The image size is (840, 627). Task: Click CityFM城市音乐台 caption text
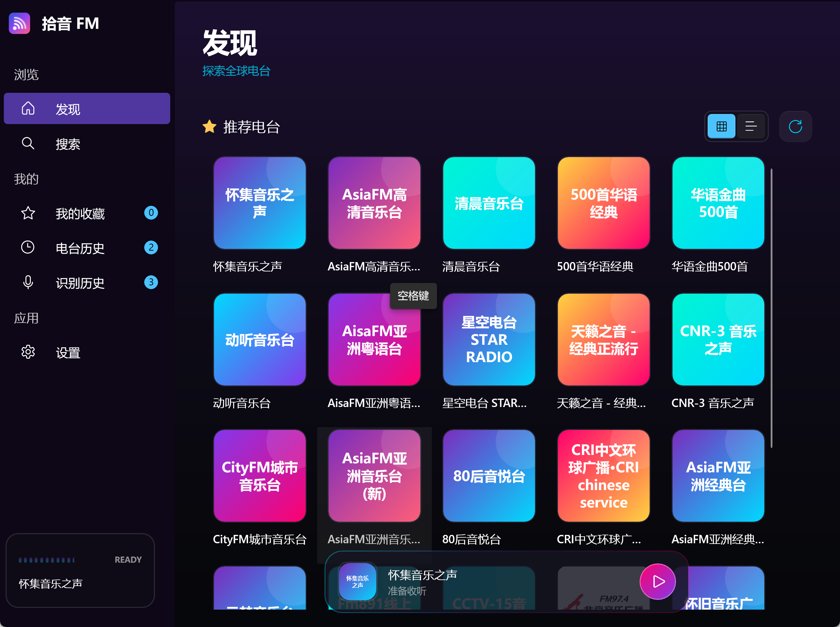[260, 539]
